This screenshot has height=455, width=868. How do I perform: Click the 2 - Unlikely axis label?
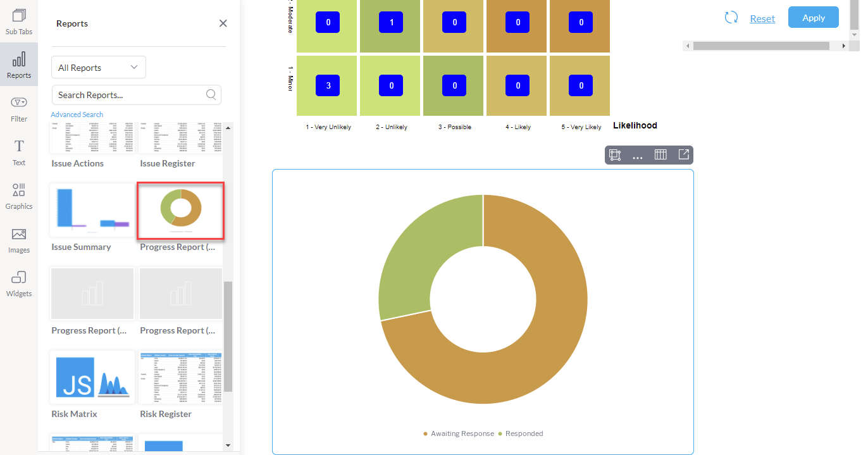click(x=392, y=127)
